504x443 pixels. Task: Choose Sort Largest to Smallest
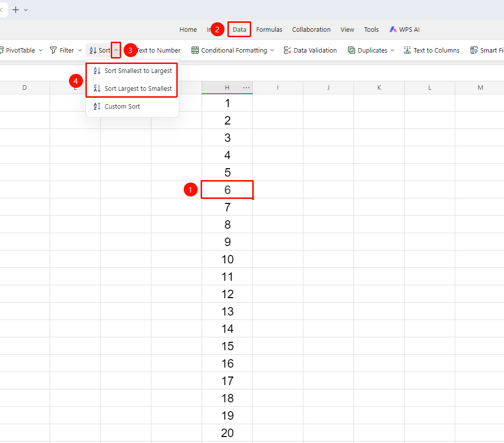[x=132, y=89]
